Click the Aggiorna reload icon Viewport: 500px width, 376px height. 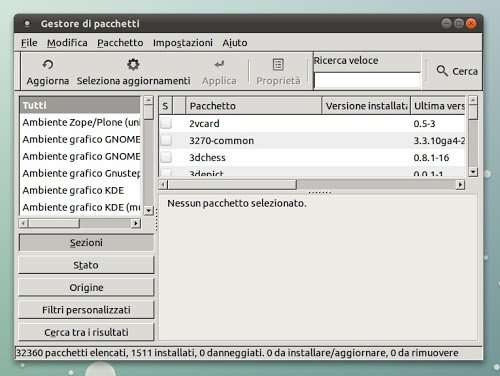pyautogui.click(x=48, y=64)
